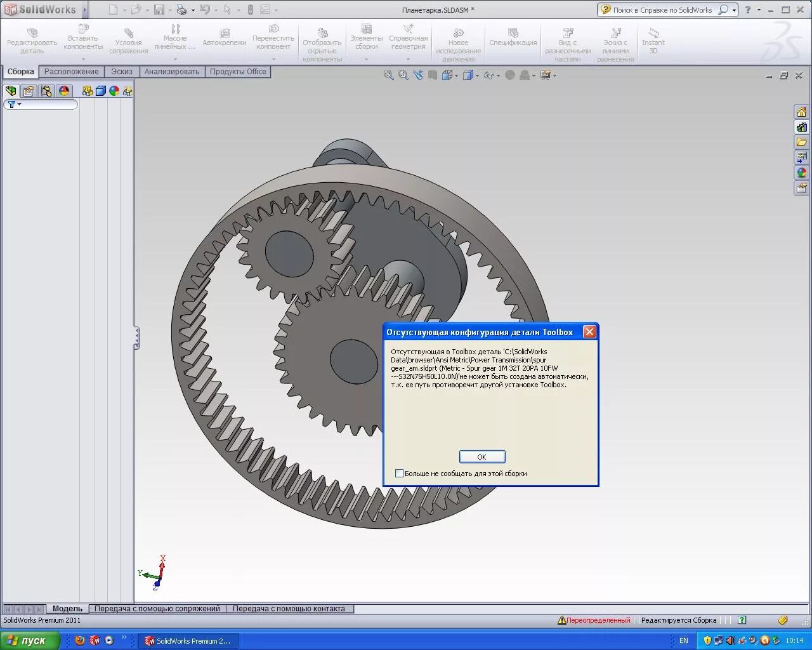Click the Rebuild traffic-light icon
The image size is (812, 650).
250,10
